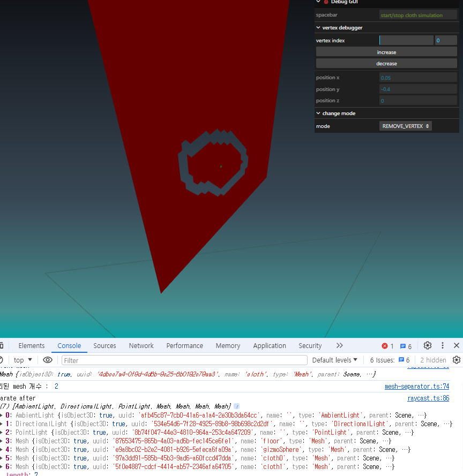
Task: Open the Network tab
Action: click(141, 345)
